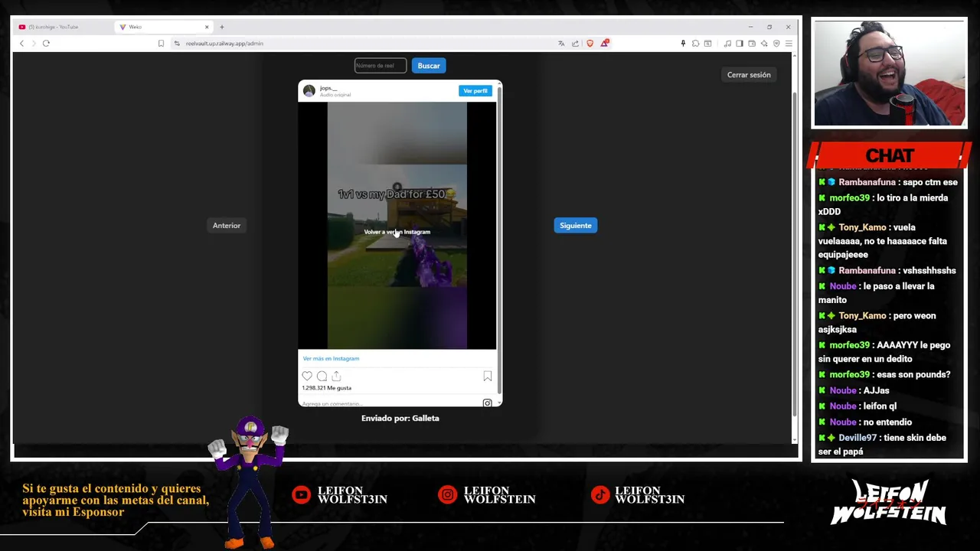Viewport: 980px width, 551px height.
Task: Click the Ver perfil button
Action: (x=475, y=91)
